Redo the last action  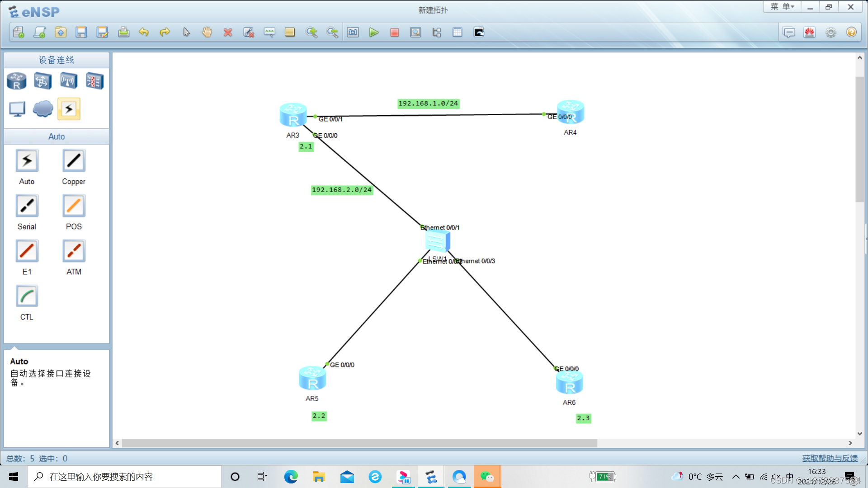[165, 32]
